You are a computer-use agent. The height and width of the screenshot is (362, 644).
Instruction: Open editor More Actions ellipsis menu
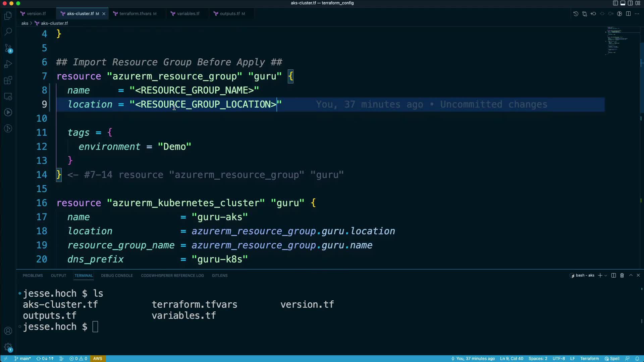point(637,14)
